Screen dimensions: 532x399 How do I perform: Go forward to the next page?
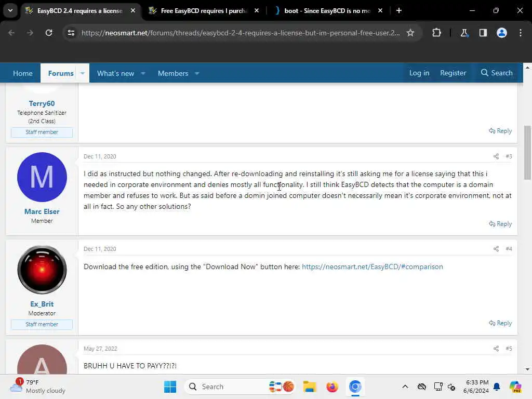coord(30,33)
